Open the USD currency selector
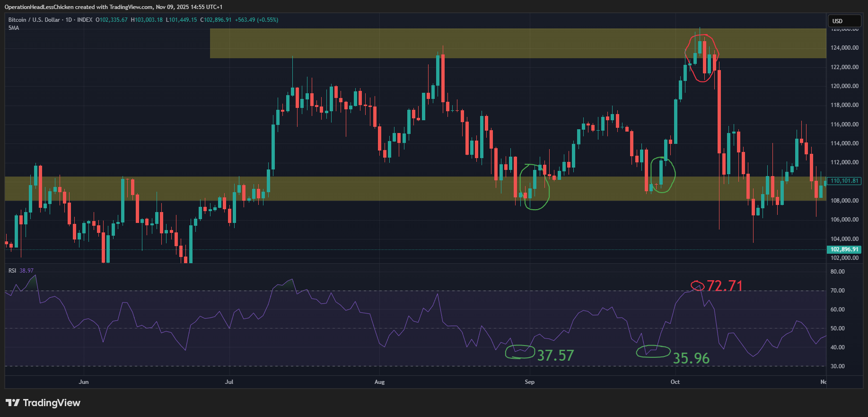868x417 pixels. pos(843,21)
